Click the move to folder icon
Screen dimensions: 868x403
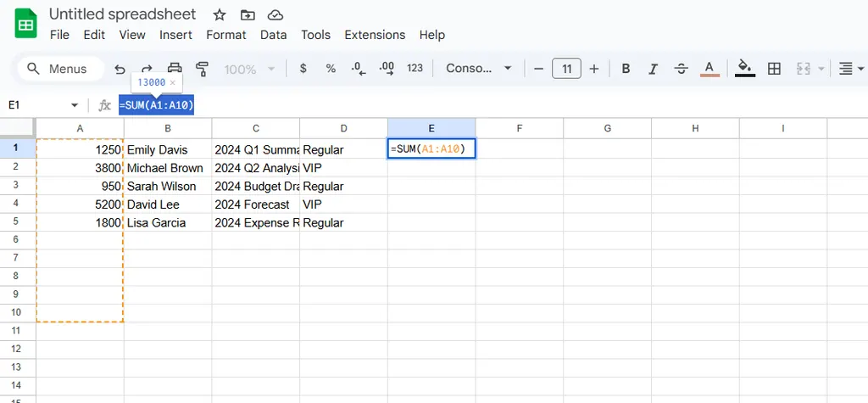tap(248, 15)
